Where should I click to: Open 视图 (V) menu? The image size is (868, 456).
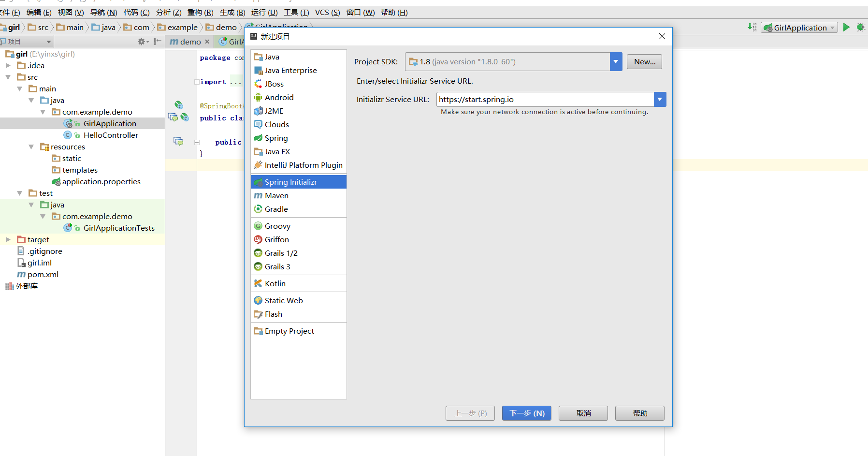(x=71, y=13)
